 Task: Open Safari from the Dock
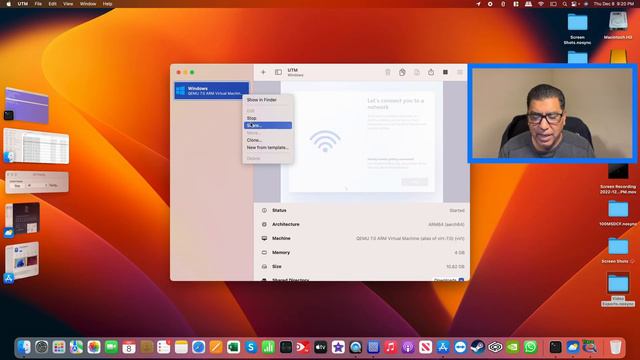198,347
